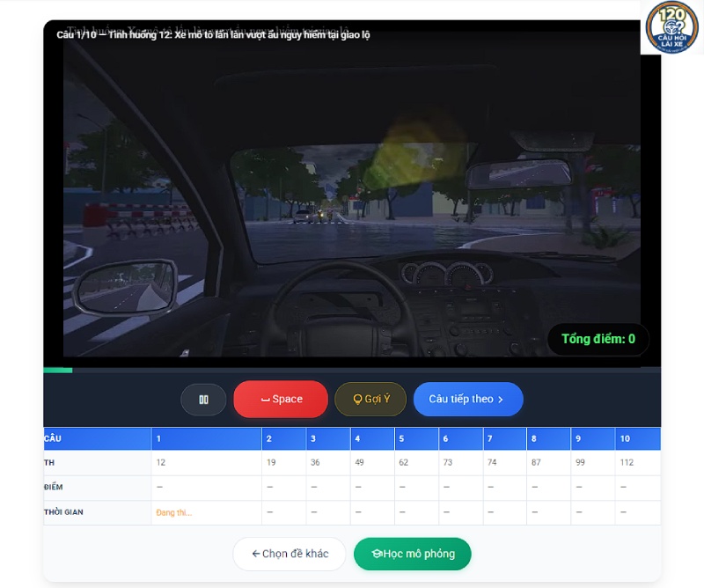Select question 2 column header
The height and width of the screenshot is (588, 704).
pyautogui.click(x=283, y=438)
